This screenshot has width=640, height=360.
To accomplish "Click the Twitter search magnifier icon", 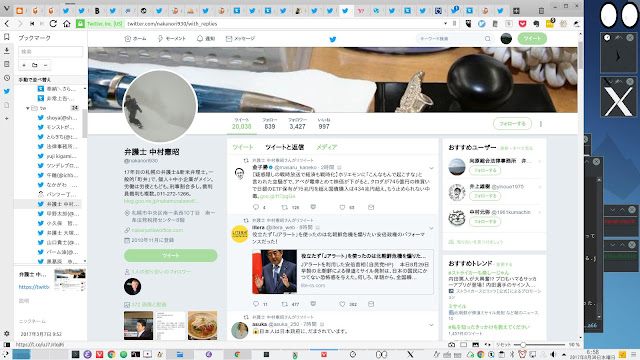I will pyautogui.click(x=487, y=39).
